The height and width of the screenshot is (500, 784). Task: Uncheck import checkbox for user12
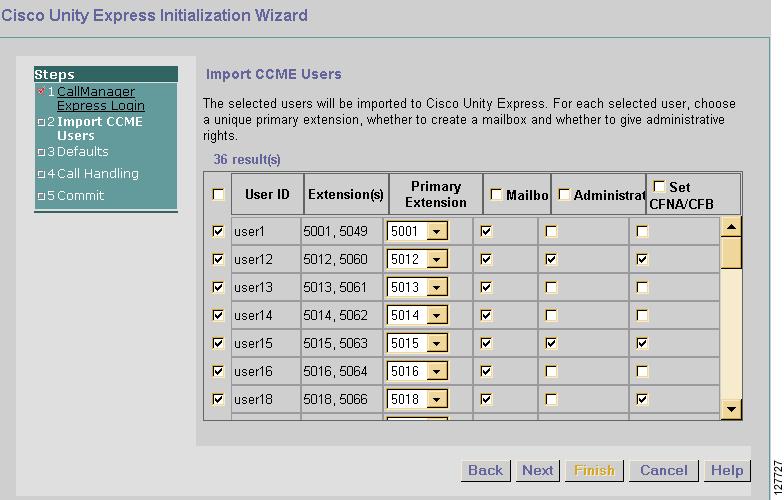218,259
